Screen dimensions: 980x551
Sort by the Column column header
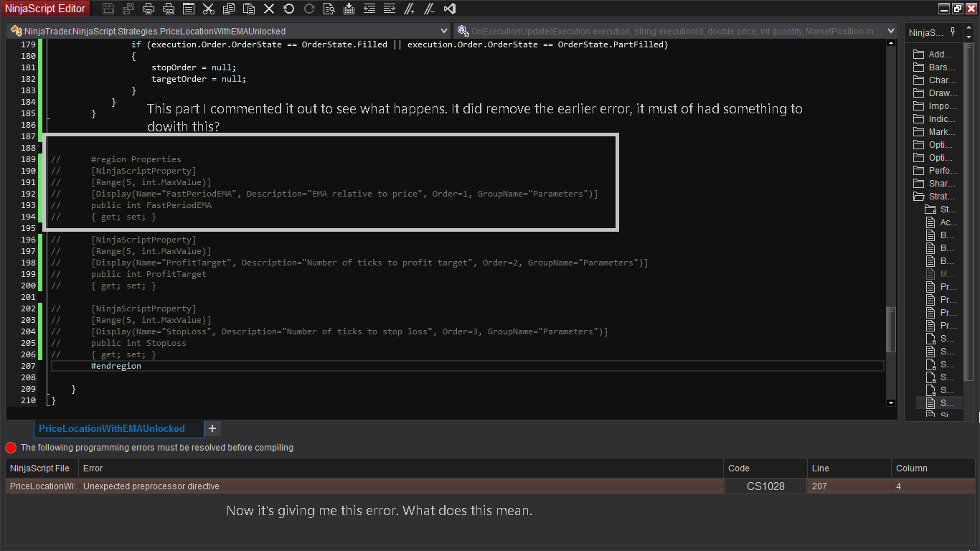[x=933, y=468]
